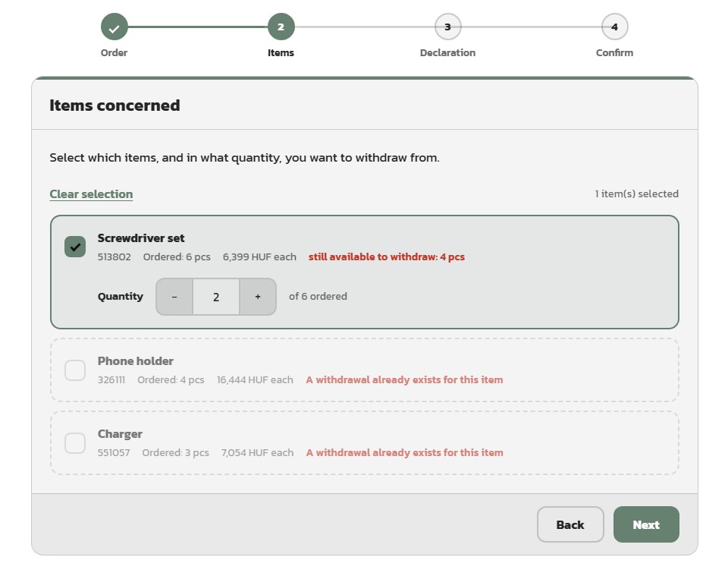Screen dimensions: 728x576
Task: Click the Screwdriver set item title
Action: coord(141,238)
